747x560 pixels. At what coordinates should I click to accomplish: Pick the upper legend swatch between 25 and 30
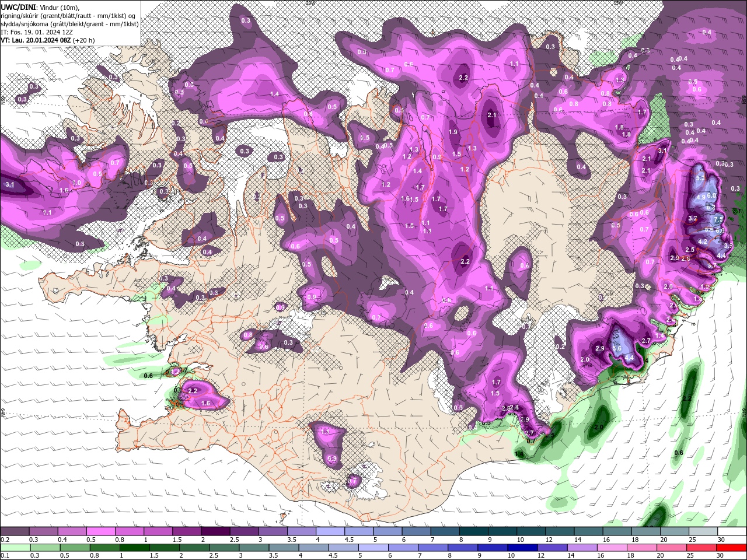pos(703,531)
